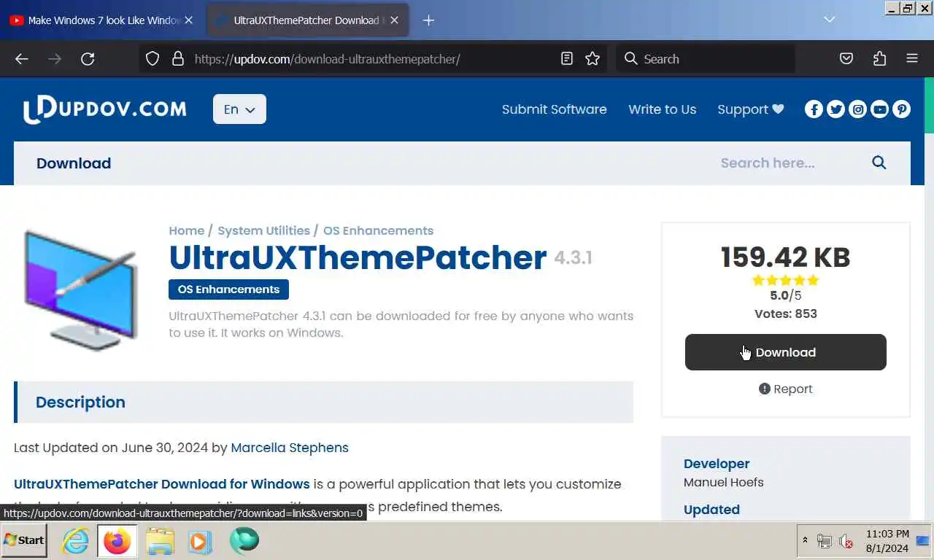Image resolution: width=934 pixels, height=560 pixels.
Task: Open the Facebook social icon
Action: [814, 109]
